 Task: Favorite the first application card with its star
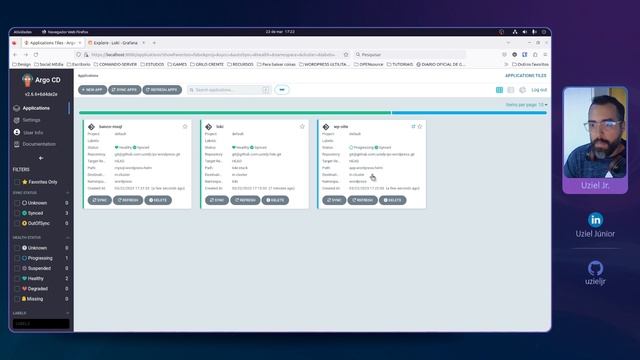(x=185, y=127)
